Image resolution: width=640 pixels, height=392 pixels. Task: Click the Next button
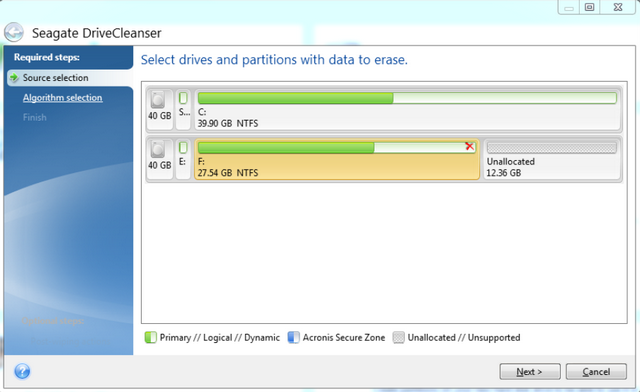530,372
